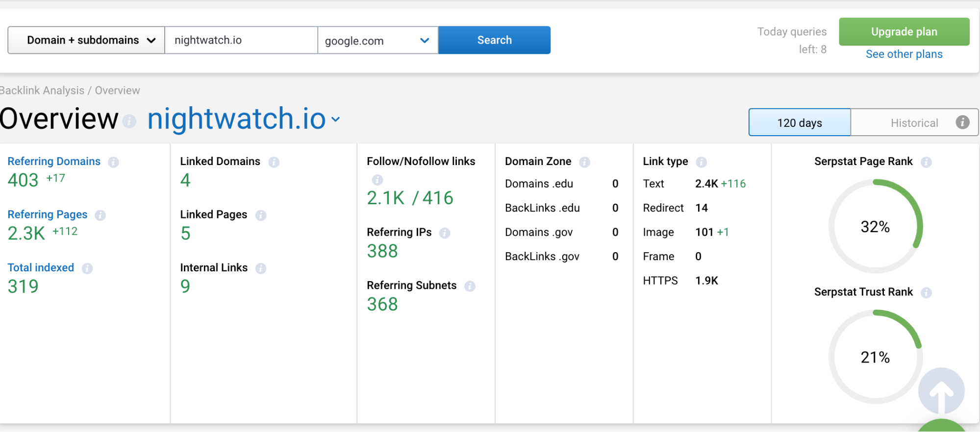Select the 120 days tab
This screenshot has width=980, height=432.
coord(800,122)
